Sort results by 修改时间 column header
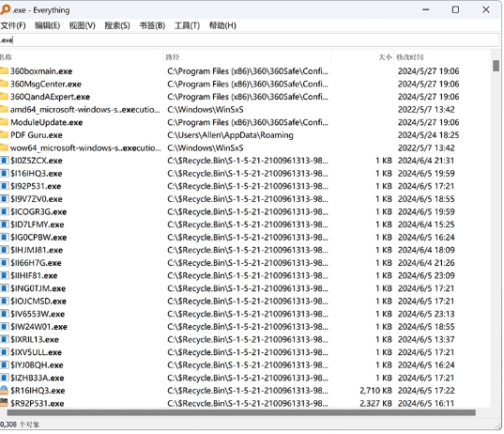 click(x=410, y=57)
